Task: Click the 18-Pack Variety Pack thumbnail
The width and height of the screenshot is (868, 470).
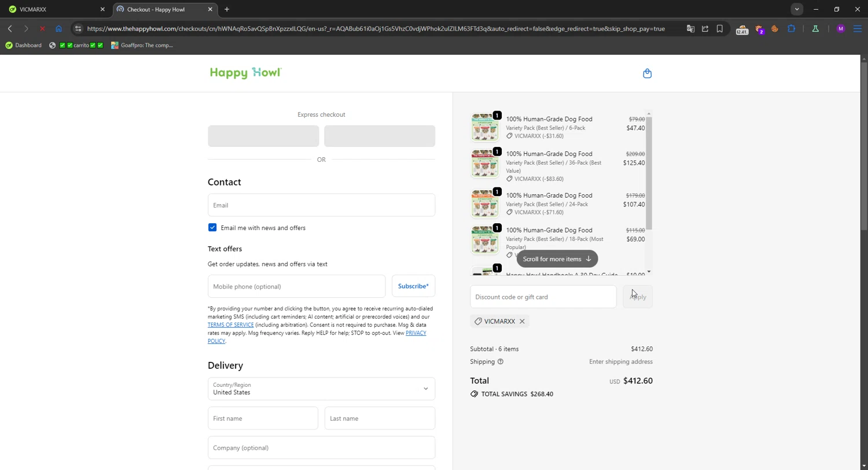Action: click(x=485, y=240)
